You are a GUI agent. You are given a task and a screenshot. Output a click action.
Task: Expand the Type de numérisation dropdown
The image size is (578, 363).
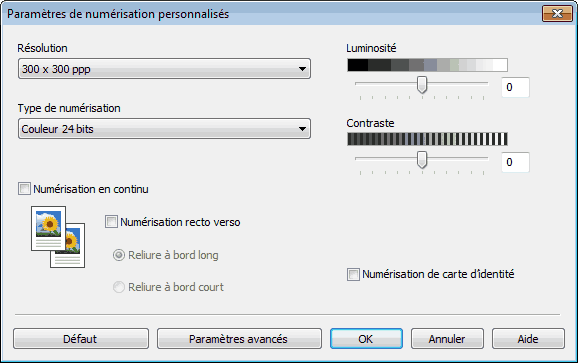click(164, 129)
